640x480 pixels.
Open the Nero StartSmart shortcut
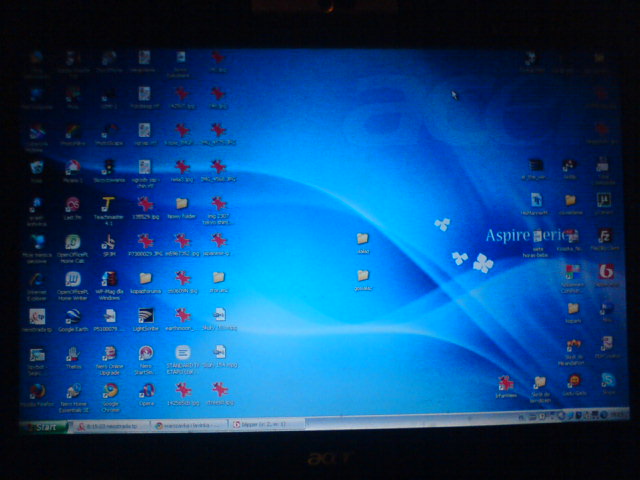point(146,353)
